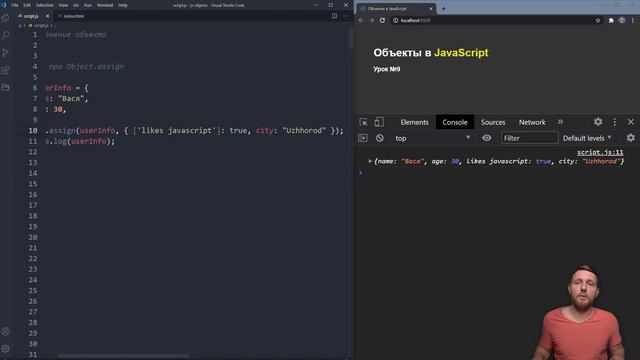Focus the console Filter input
640x360 pixels.
pos(529,138)
